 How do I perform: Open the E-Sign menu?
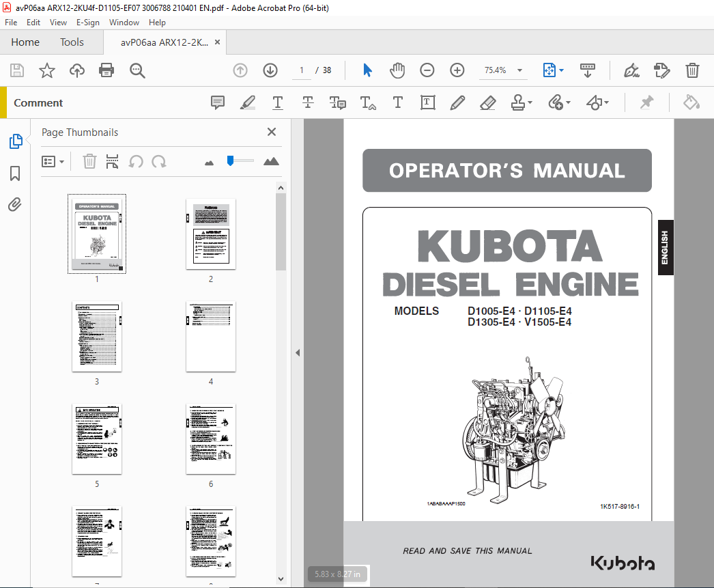[88, 23]
